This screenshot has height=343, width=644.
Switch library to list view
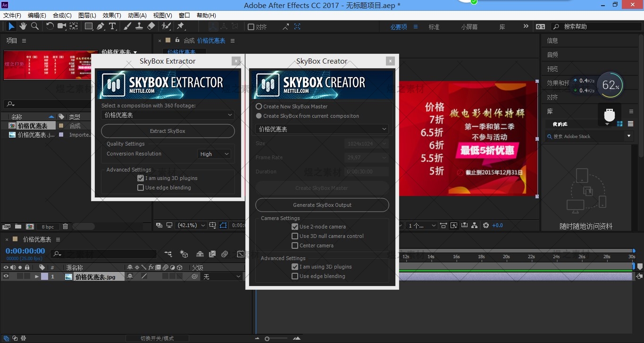click(631, 124)
